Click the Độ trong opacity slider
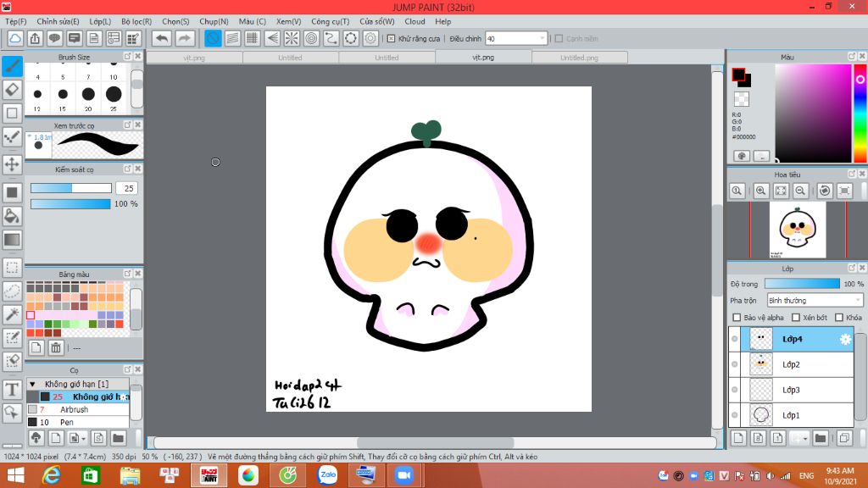 (x=802, y=284)
